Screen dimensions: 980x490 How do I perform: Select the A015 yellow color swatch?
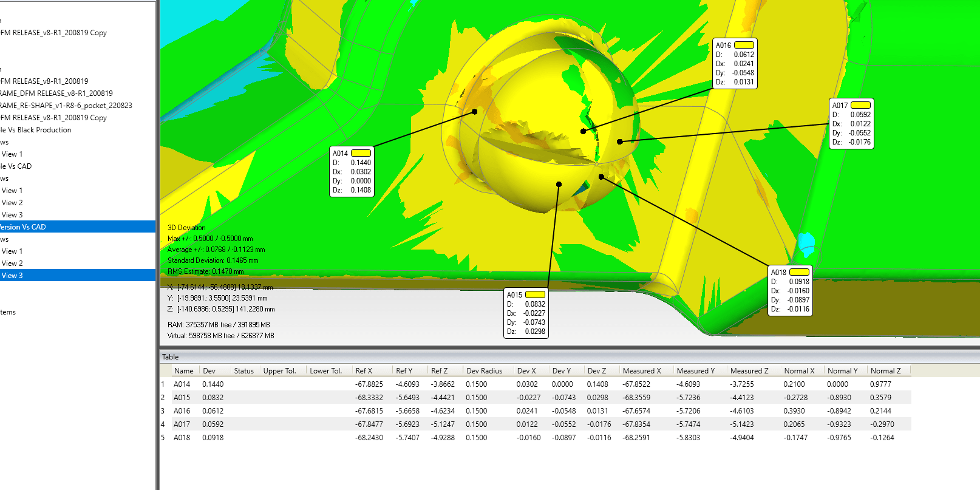[x=535, y=294]
